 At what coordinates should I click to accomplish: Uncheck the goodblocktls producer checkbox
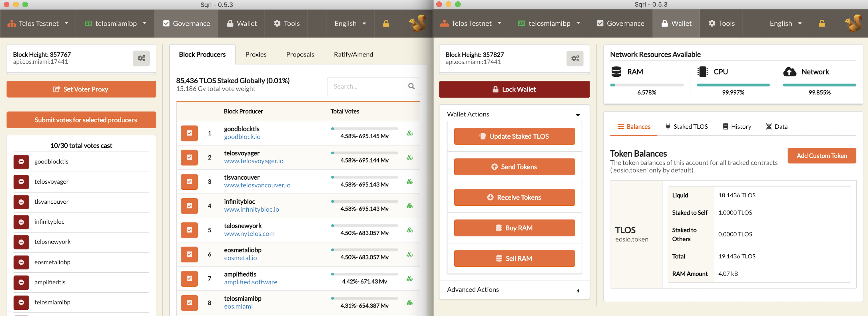pyautogui.click(x=189, y=133)
